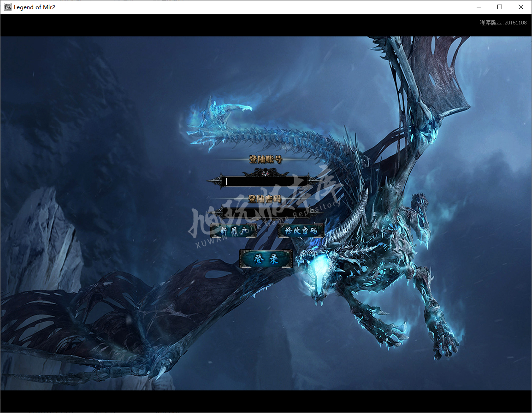This screenshot has height=413, width=532.
Task: Click the program version text 程序版本:20151108
Action: click(503, 23)
